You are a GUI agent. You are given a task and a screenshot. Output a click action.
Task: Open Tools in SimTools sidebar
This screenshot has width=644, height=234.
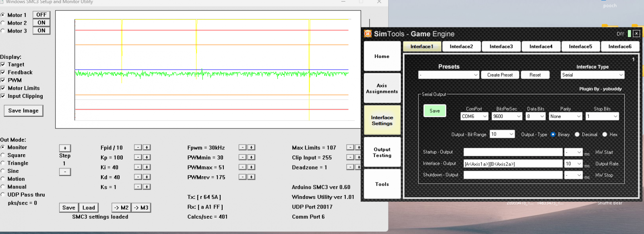coord(382,184)
